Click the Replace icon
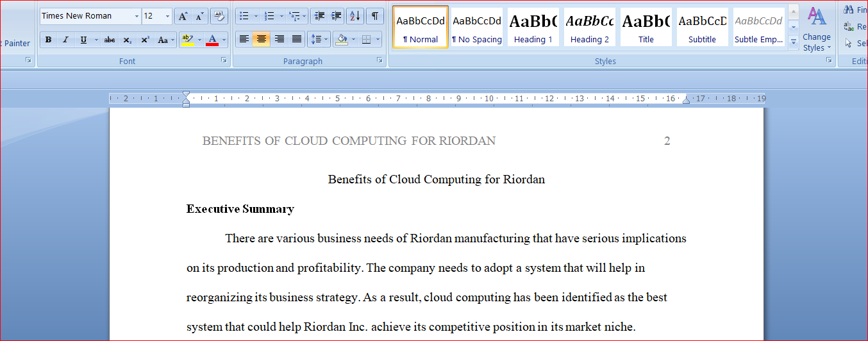Viewport: 868px width, 341px height. (x=848, y=27)
